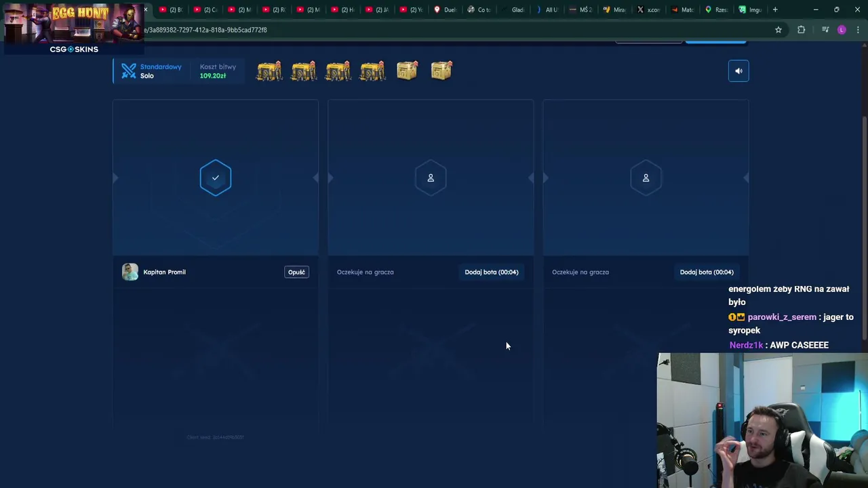
Task: Close the current CSGO-SKINS tab
Action: (x=145, y=9)
